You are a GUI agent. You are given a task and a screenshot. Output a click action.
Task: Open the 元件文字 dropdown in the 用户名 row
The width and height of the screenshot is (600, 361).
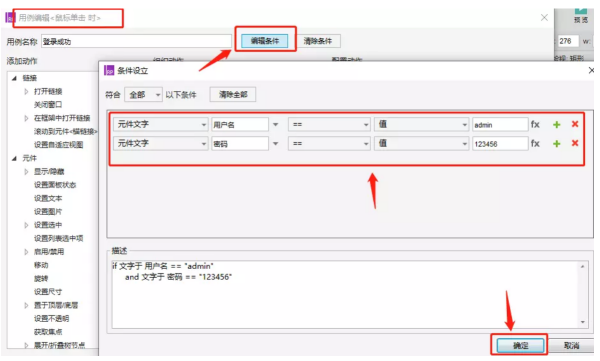tap(161, 124)
